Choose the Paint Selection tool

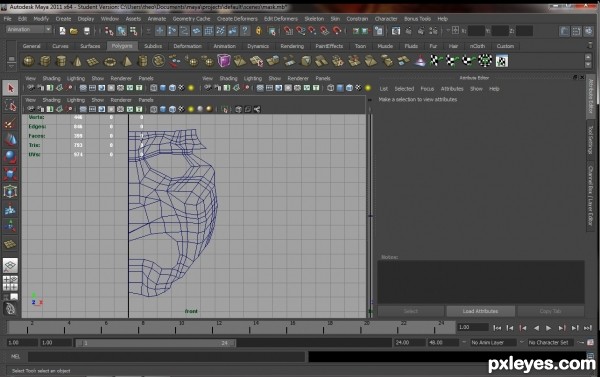[x=10, y=123]
